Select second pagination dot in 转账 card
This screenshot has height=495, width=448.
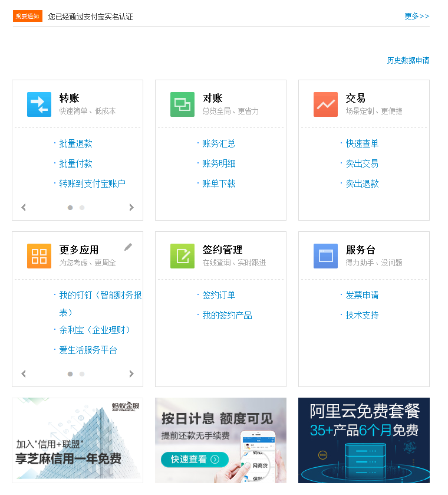coord(82,208)
